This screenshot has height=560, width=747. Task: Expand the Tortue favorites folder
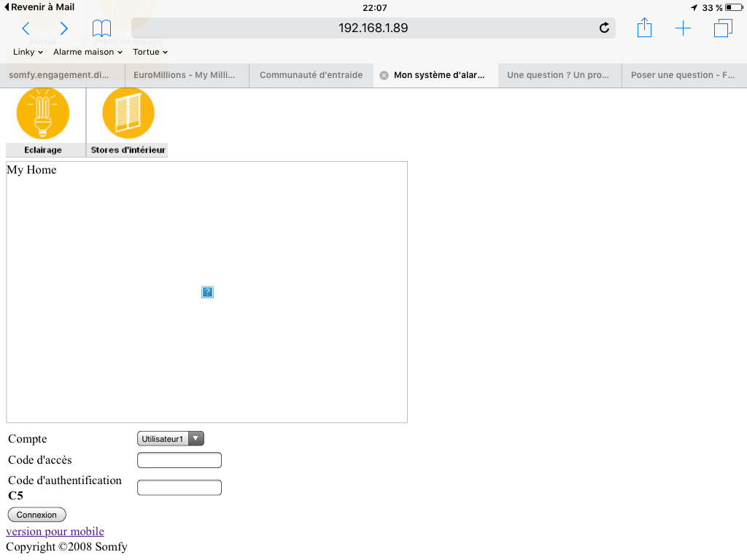click(x=150, y=52)
